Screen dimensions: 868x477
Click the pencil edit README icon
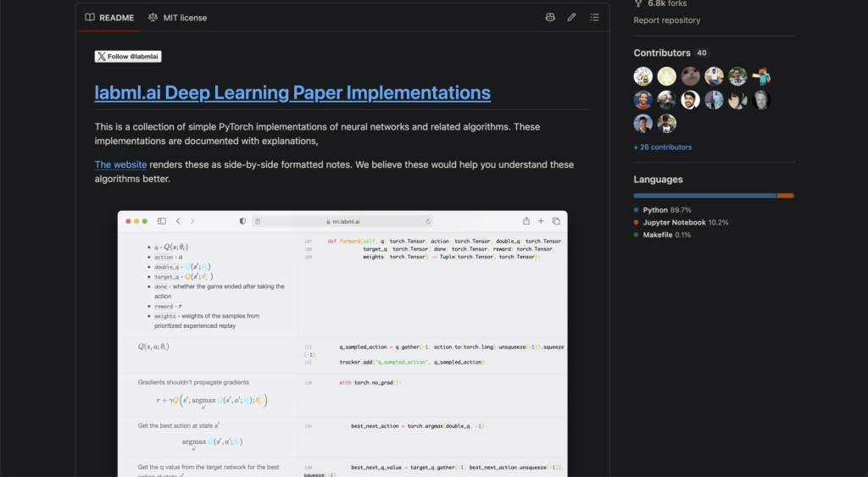point(571,17)
